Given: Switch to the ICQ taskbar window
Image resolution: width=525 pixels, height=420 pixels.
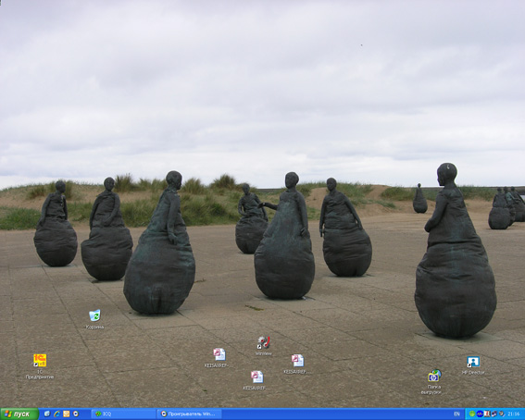Looking at the screenshot, I should coord(123,414).
